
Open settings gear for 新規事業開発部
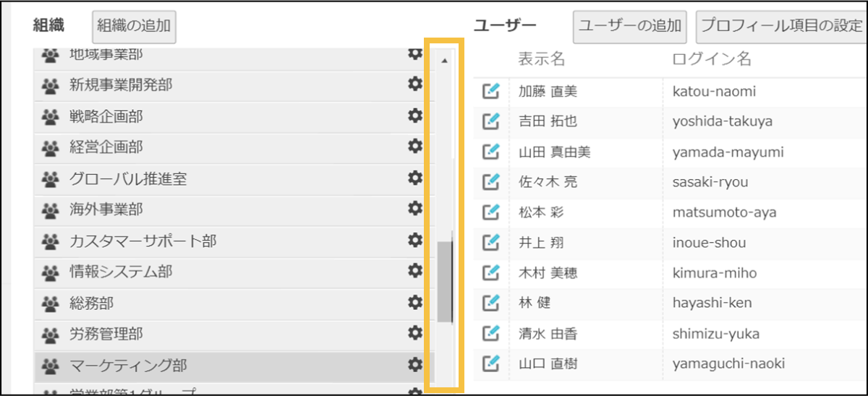415,84
